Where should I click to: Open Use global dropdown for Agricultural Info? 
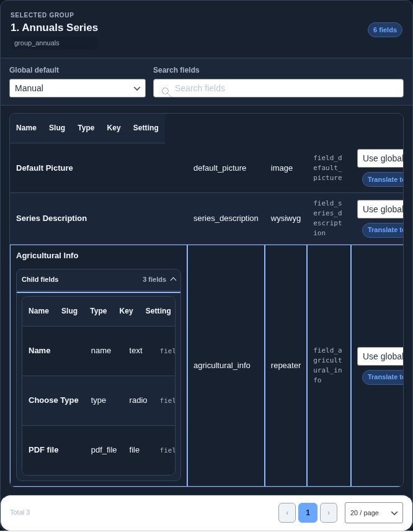point(380,356)
